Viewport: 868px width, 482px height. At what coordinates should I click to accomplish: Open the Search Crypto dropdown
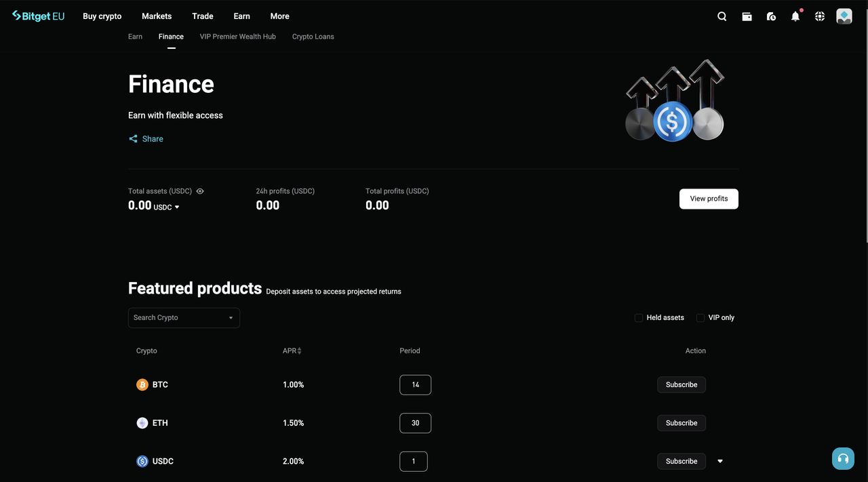184,318
